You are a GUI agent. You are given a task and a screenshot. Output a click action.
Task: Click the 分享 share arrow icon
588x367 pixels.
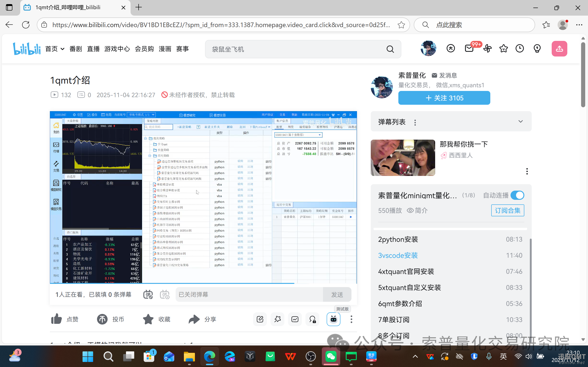coord(193,319)
